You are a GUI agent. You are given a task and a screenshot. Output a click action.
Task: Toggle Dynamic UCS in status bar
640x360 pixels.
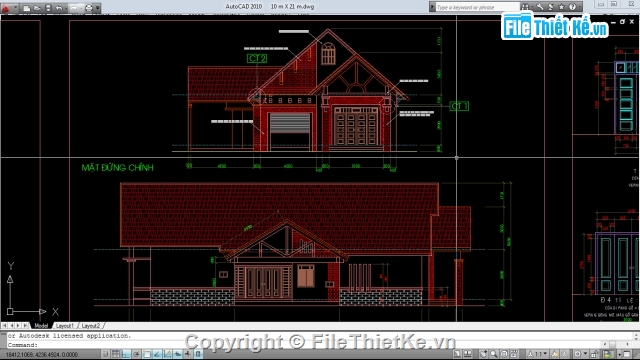pos(167,354)
